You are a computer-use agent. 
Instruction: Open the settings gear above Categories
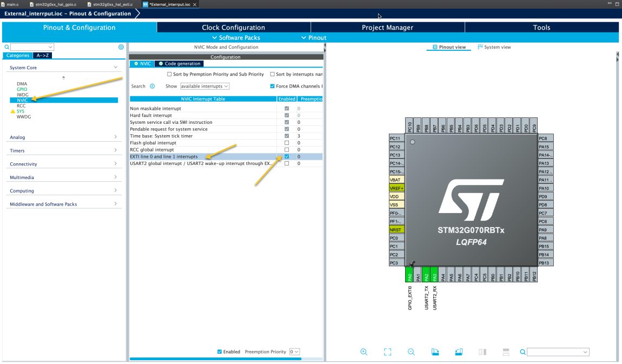(121, 47)
